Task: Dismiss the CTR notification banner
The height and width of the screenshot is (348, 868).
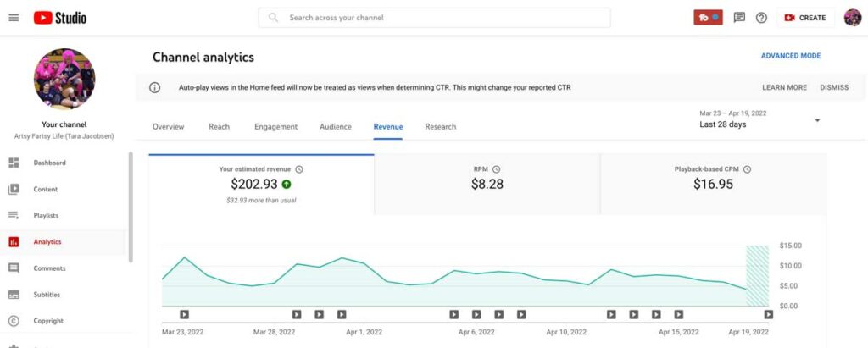Action: (x=834, y=87)
